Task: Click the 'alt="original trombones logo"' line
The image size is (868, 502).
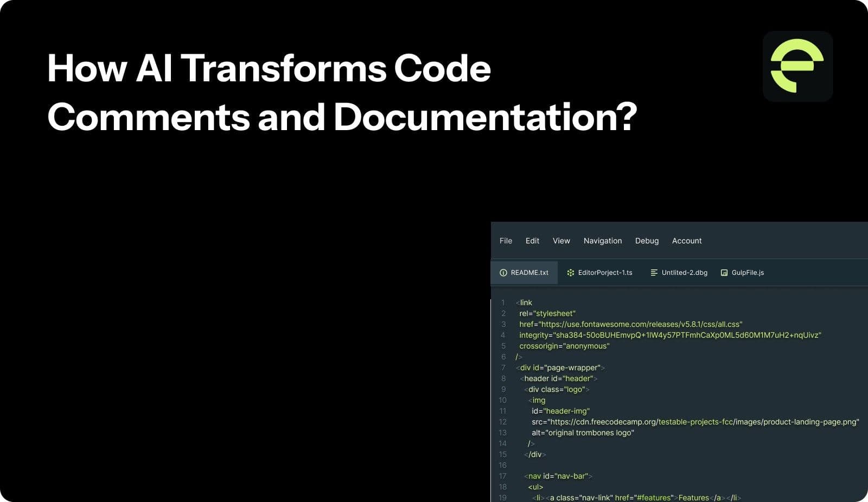Action: click(x=583, y=433)
